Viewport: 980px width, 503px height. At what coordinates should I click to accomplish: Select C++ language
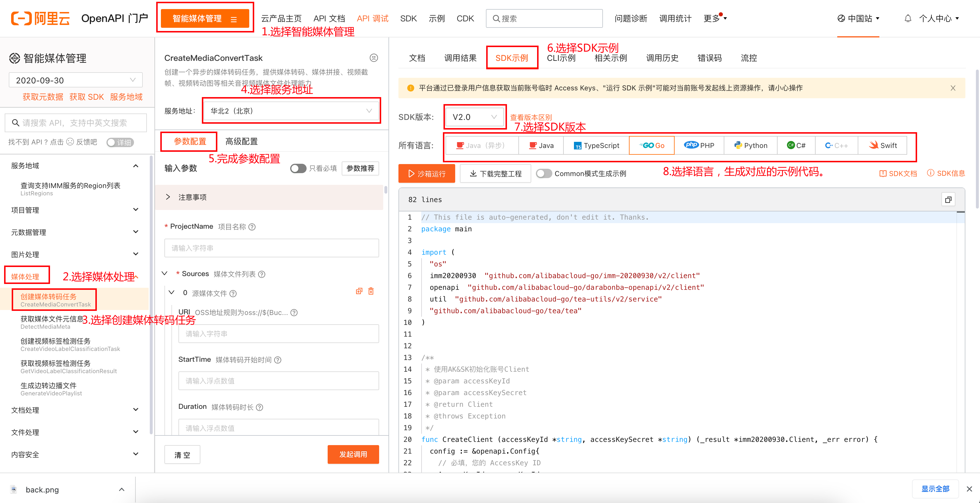[837, 145]
